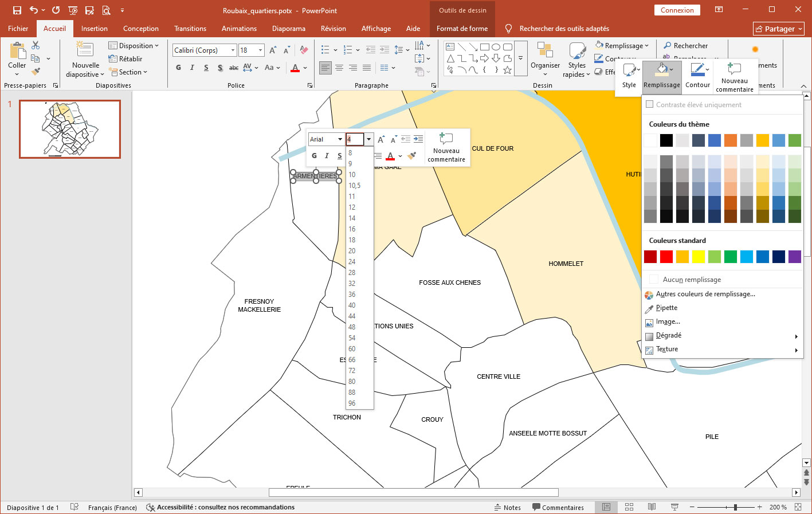Click the Connexion sign-in button
Screen dimensions: 812x514
pos(677,10)
